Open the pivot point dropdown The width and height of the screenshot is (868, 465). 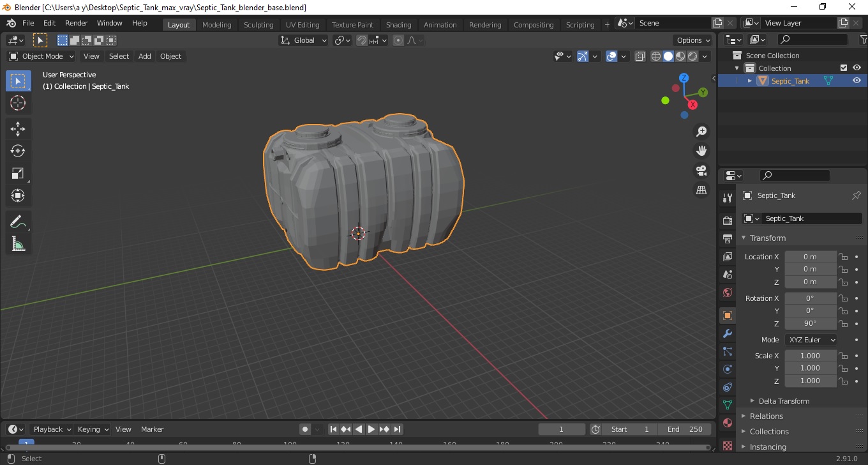343,40
